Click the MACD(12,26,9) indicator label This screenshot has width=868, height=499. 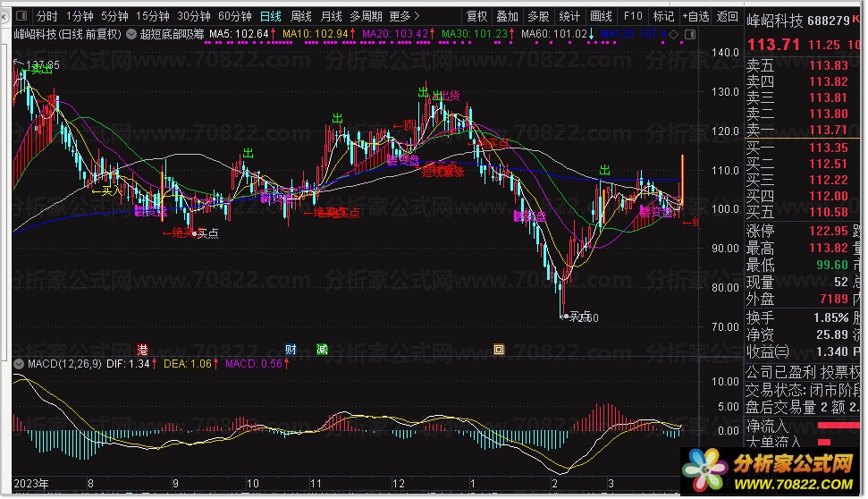click(64, 364)
